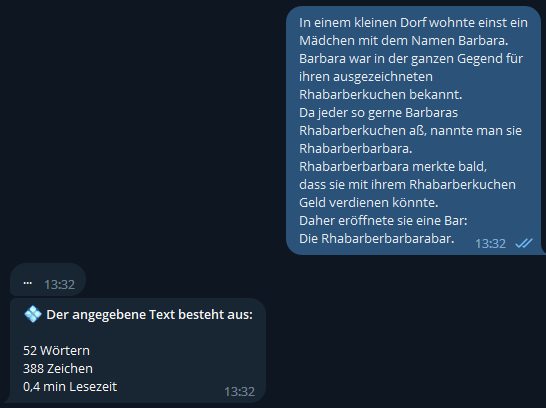Click the 13:32 timestamp of the statistics message
The width and height of the screenshot is (546, 408).
[x=239, y=392]
